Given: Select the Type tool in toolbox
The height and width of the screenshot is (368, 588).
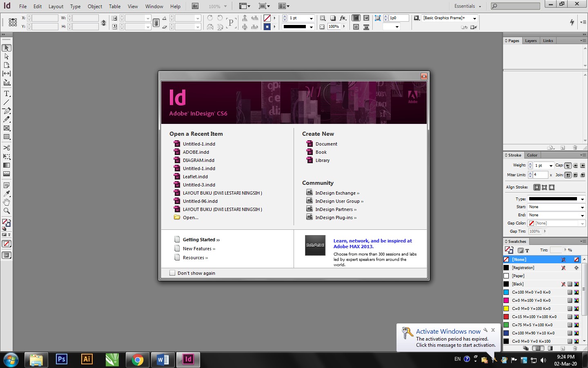Looking at the screenshot, I should [x=7, y=94].
